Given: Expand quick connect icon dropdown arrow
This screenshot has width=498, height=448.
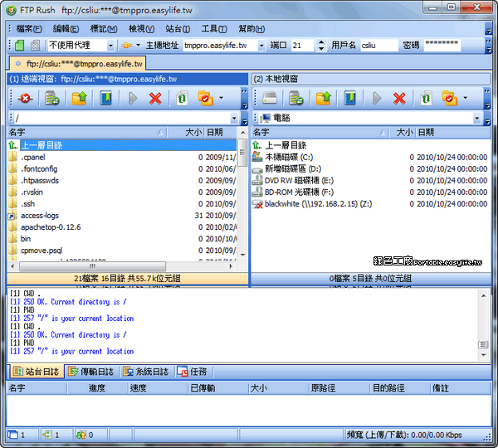Looking at the screenshot, I should 138,46.
